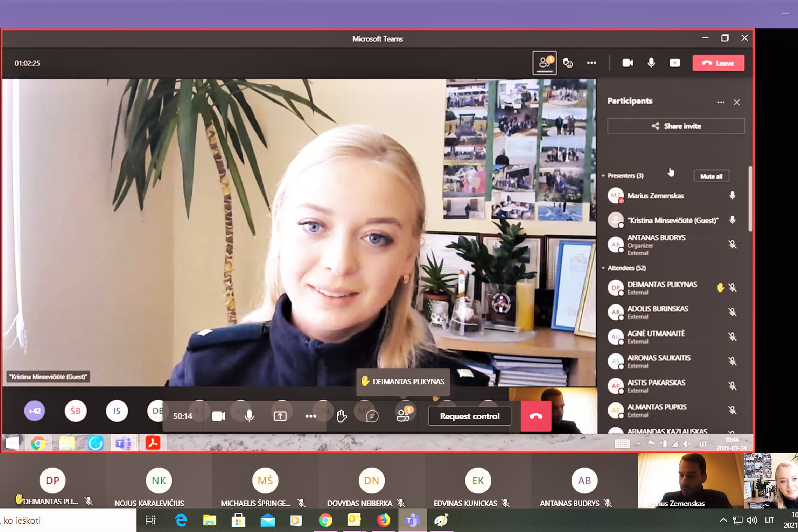Click the Mute all button
This screenshot has height=532, width=798.
tap(711, 176)
